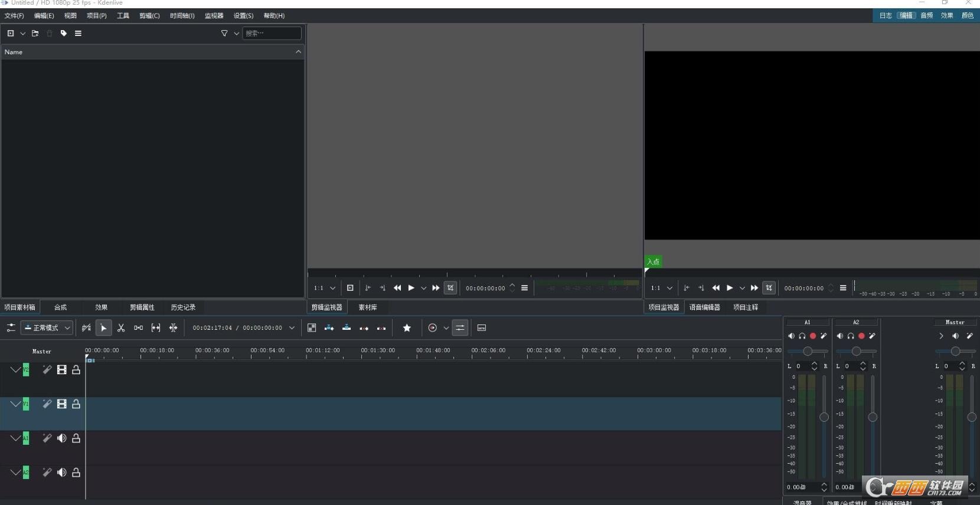This screenshot has width=980, height=505.
Task: Open the 设置(S) menu
Action: [x=243, y=16]
